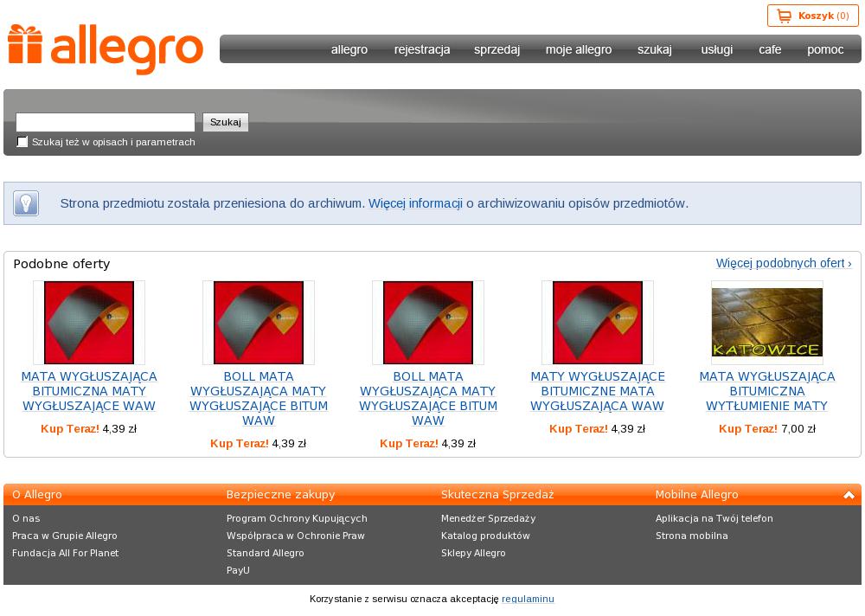865x616 pixels.
Task: Click the lightbulb info icon
Action: (26, 203)
